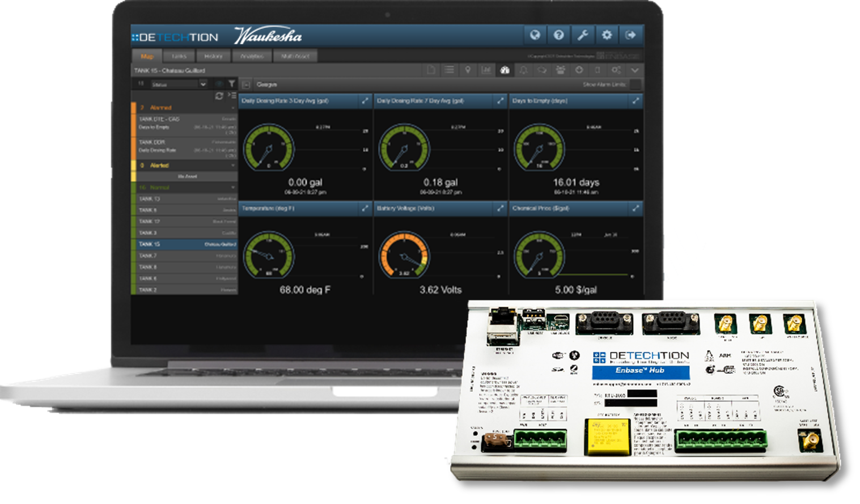860x504 pixels.
Task: Toggle the Show Alarm Limits checkbox
Action: point(636,84)
